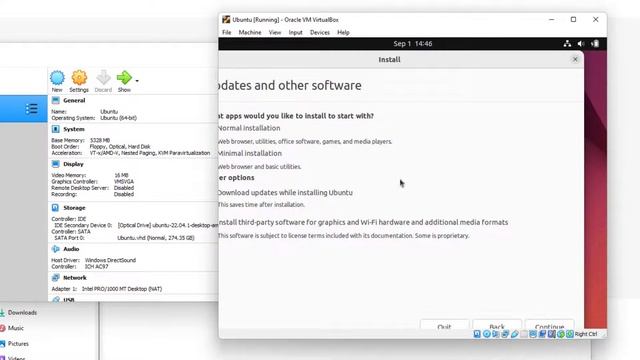
Task: Click Ubuntu top bar volume icon
Action: click(581, 44)
